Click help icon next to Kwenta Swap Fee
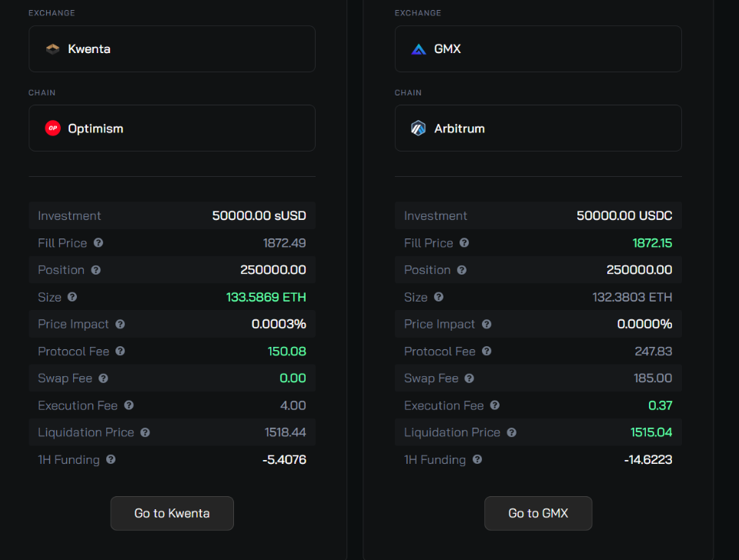The height and width of the screenshot is (560, 739). 103,378
